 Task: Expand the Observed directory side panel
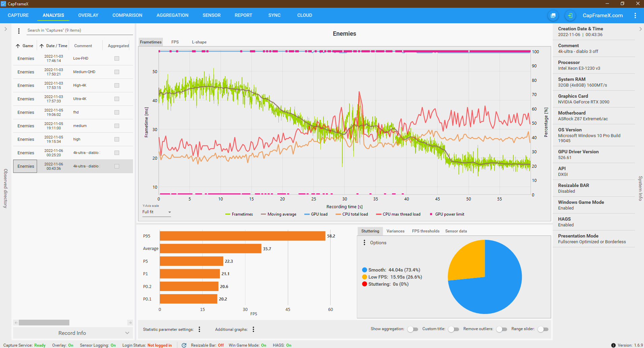click(x=5, y=29)
